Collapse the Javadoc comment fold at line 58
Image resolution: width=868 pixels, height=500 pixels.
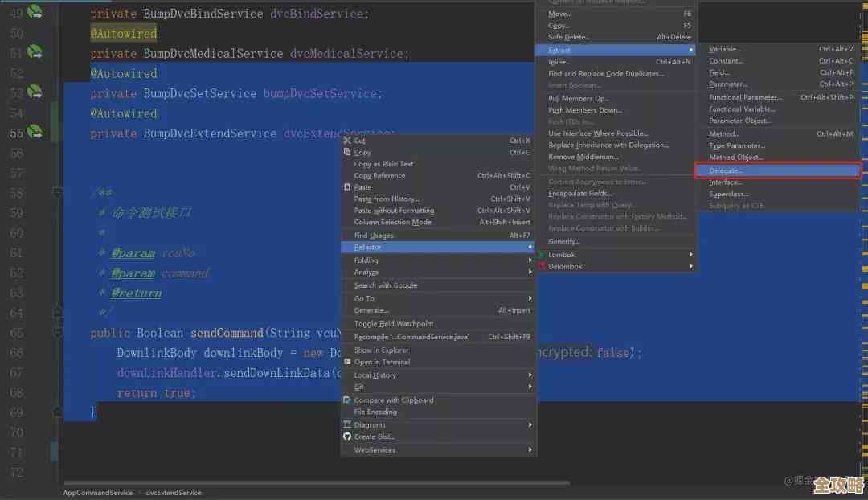coord(57,193)
